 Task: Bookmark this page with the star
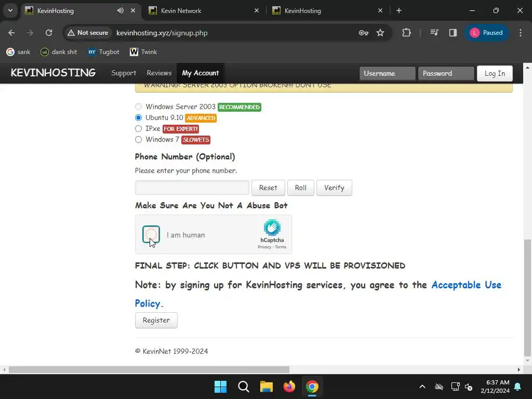380,33
